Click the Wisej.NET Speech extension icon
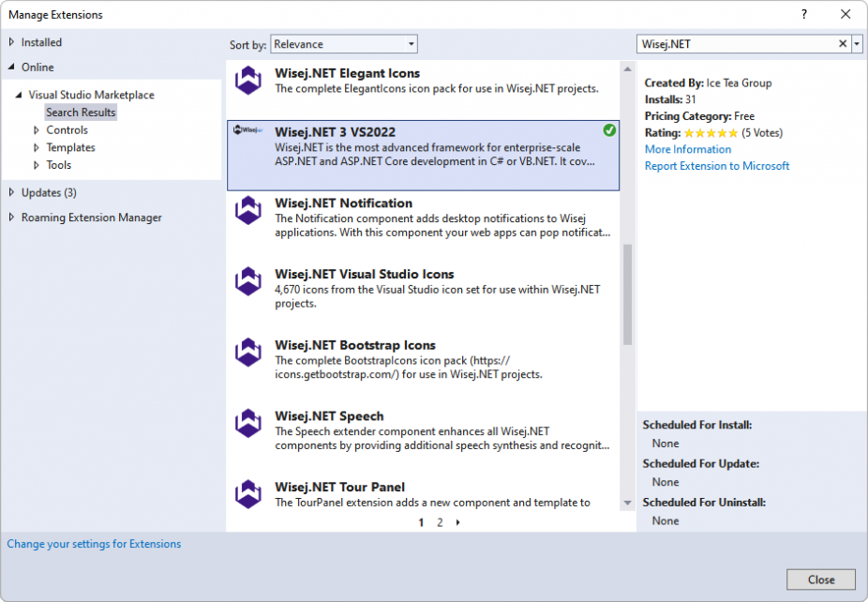The width and height of the screenshot is (868, 602). 248,424
